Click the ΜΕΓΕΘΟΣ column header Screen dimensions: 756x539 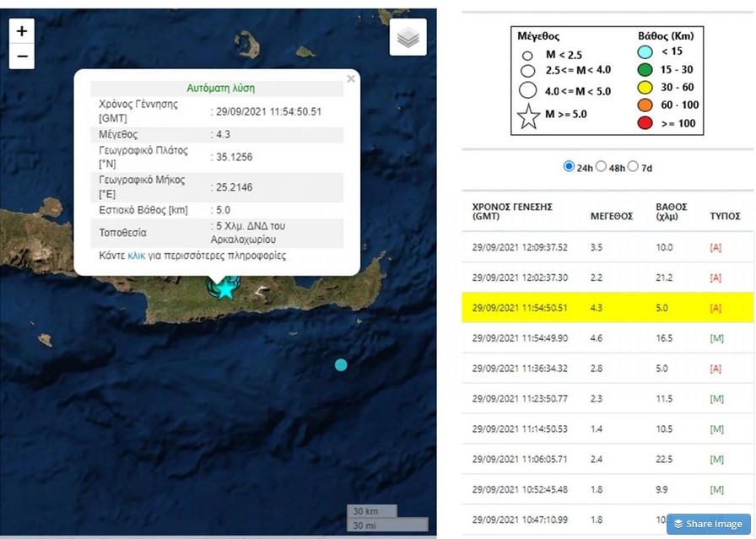(x=612, y=217)
